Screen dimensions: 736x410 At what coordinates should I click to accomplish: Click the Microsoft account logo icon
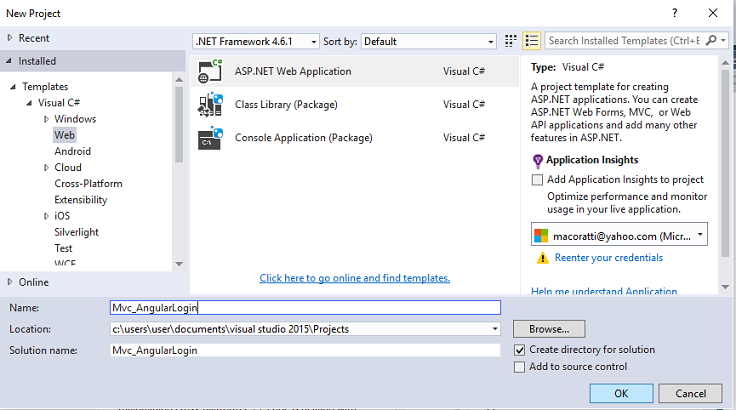[x=541, y=236]
